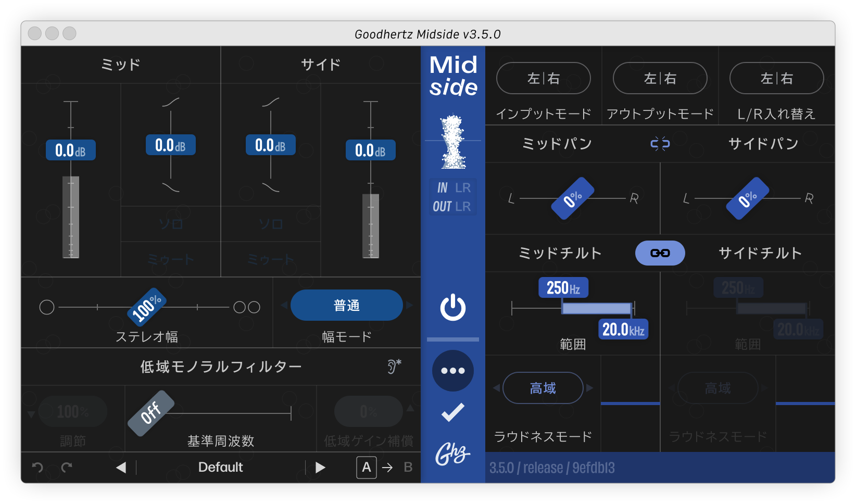The width and height of the screenshot is (856, 504).
Task: Go to the next preset
Action: (320, 468)
